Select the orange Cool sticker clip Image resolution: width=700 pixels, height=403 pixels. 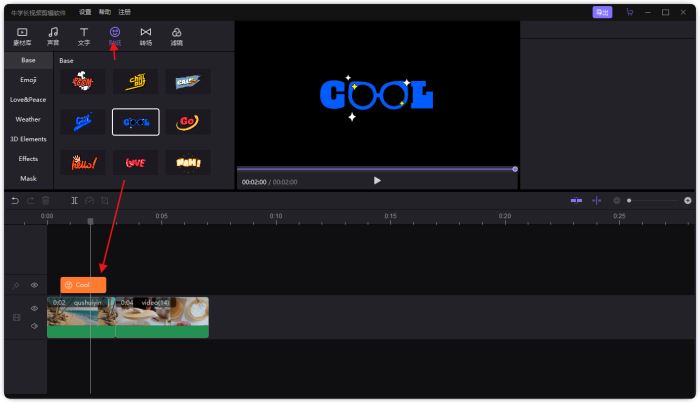83,285
